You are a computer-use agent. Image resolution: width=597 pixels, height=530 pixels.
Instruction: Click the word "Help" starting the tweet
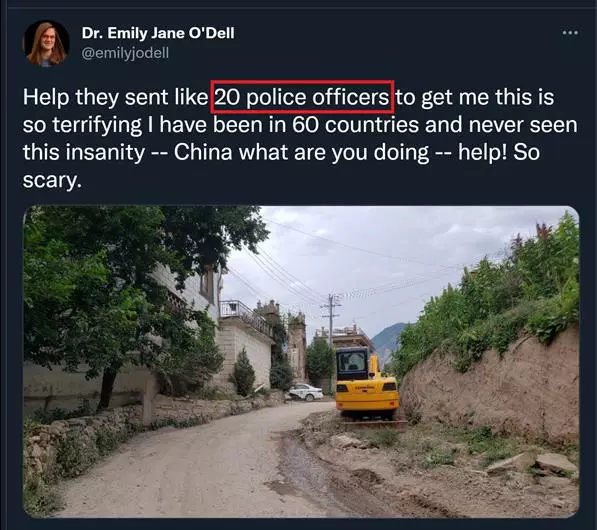pyautogui.click(x=46, y=97)
